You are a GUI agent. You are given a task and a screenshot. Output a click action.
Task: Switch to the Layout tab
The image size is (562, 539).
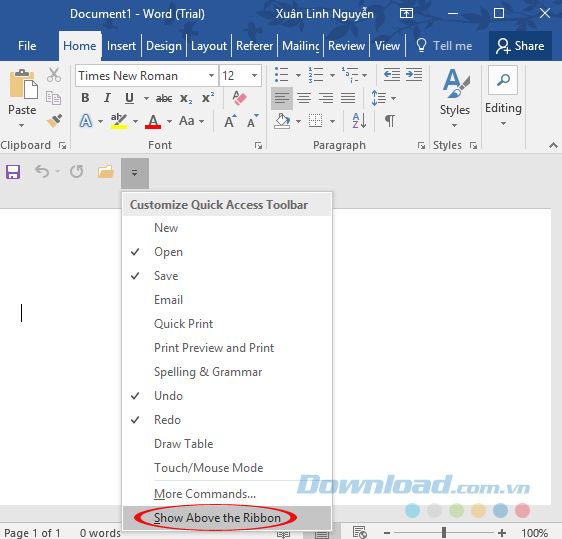tap(209, 46)
